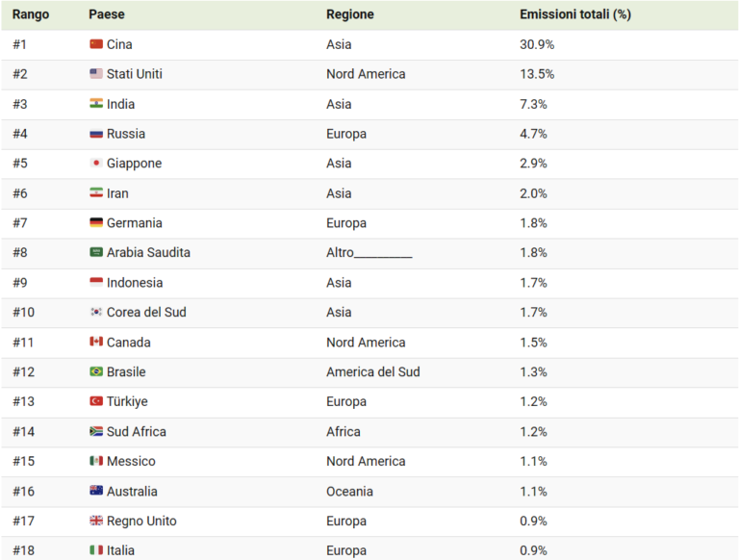Click the Regno Unito row label
This screenshot has width=739, height=560.
point(141,521)
